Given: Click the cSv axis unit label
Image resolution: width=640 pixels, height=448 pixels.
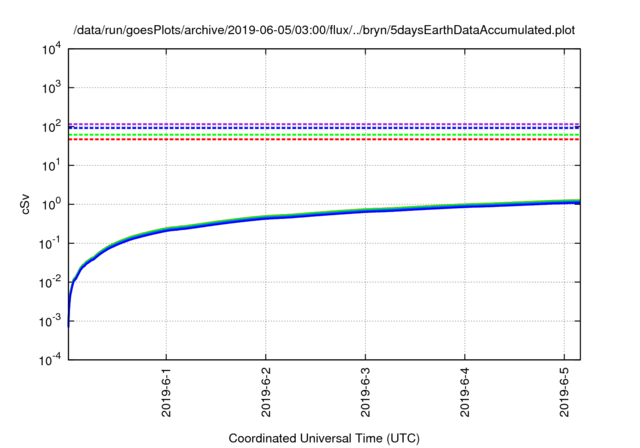Looking at the screenshot, I should coord(25,204).
